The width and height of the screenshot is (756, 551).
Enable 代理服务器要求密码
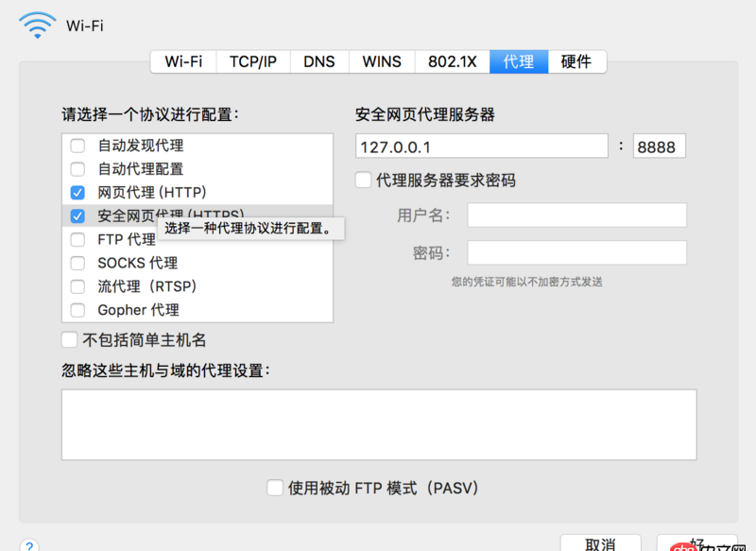click(x=363, y=180)
